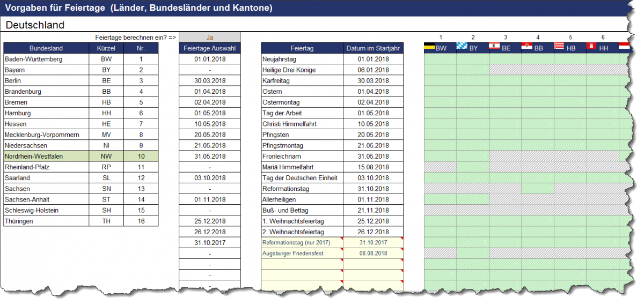The height and width of the screenshot is (305, 644).
Task: Click the 'BW' state column header label
Action: click(441, 48)
